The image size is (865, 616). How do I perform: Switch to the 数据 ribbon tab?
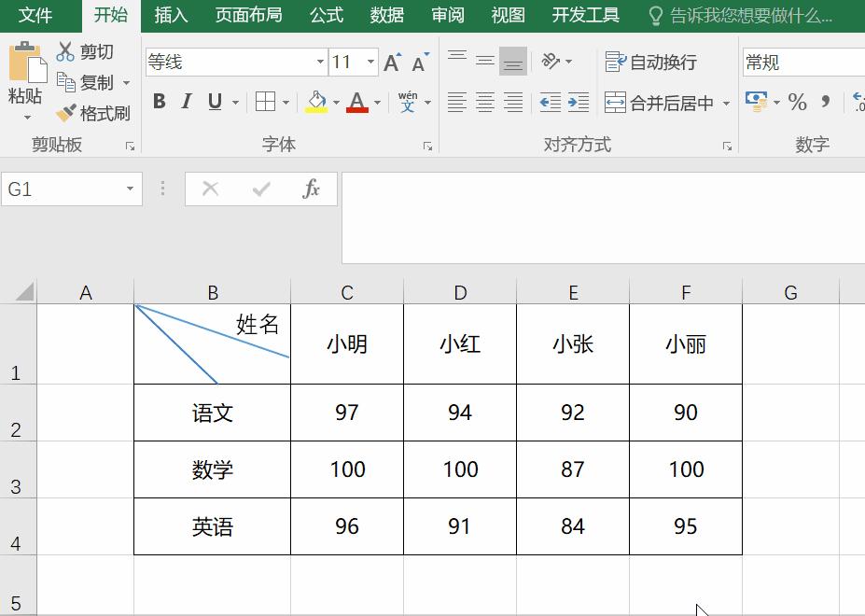click(386, 15)
